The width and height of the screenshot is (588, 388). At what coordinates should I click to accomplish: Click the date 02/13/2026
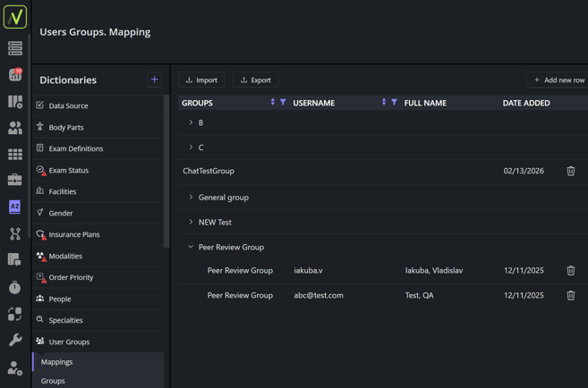coord(524,171)
